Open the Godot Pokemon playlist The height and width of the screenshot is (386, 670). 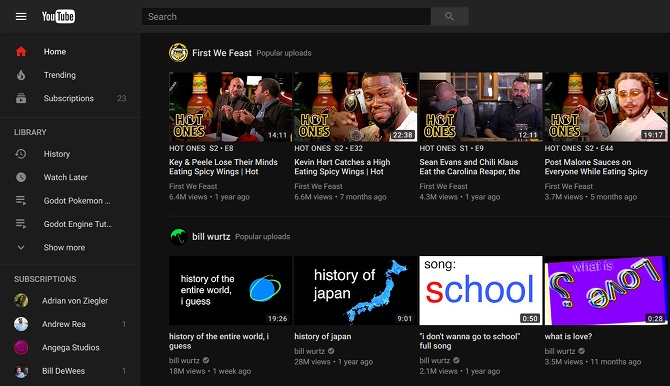click(x=76, y=201)
